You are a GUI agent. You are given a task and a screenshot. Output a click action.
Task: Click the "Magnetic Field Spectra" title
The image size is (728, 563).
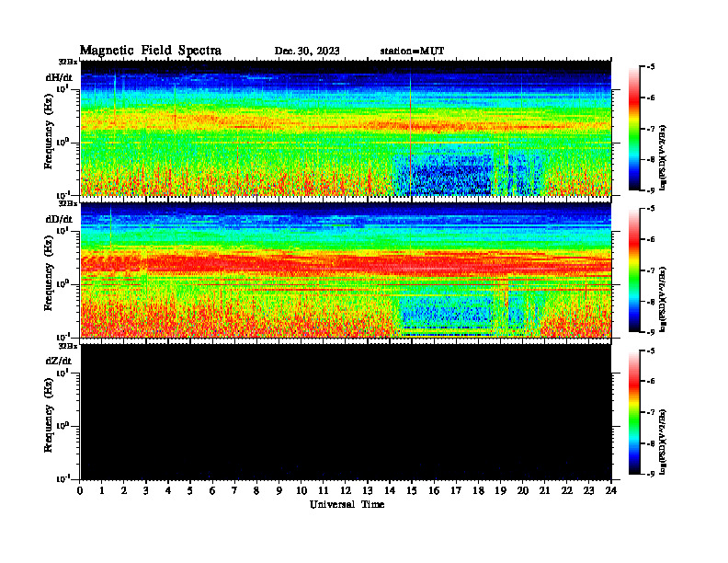pos(151,51)
